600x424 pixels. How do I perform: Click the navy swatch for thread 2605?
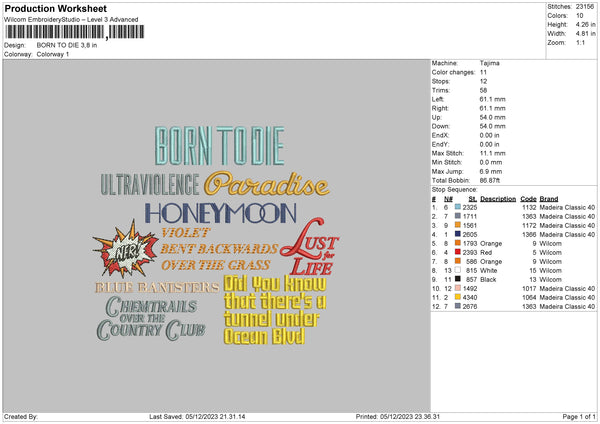tap(458, 234)
